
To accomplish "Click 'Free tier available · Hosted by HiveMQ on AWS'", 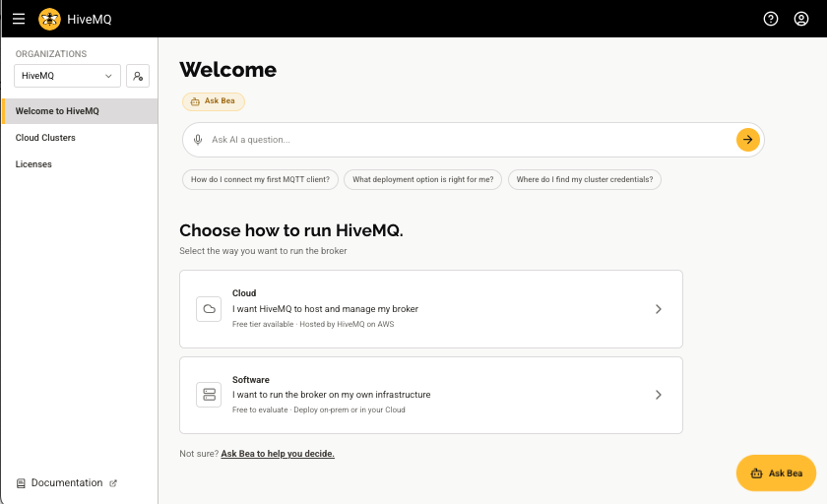I will pyautogui.click(x=313, y=324).
